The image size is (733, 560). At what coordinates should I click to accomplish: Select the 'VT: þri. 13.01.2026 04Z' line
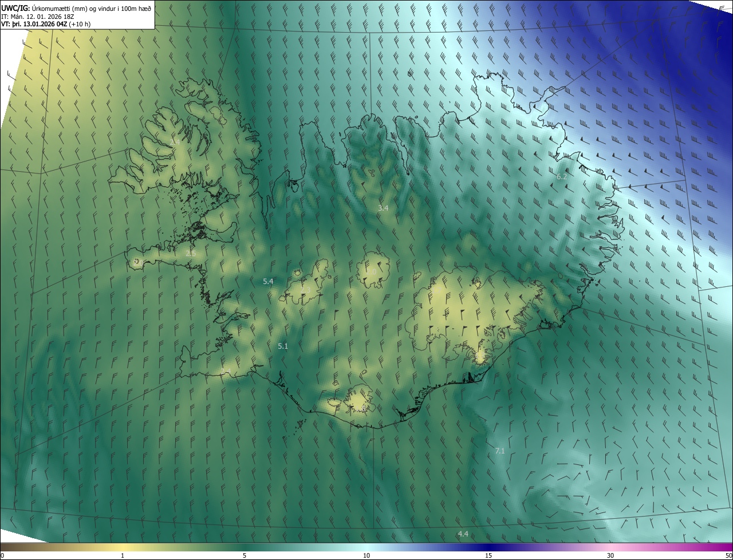[x=46, y=24]
